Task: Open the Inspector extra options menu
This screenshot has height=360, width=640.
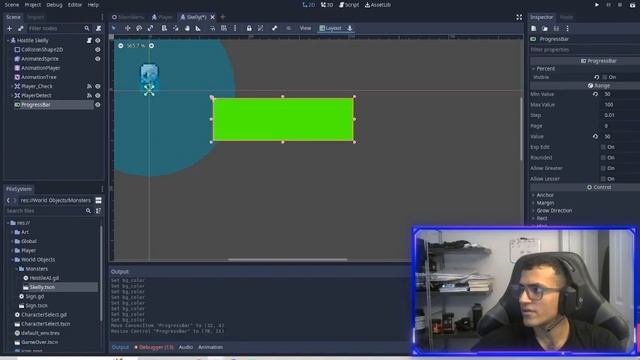Action: 567,29
